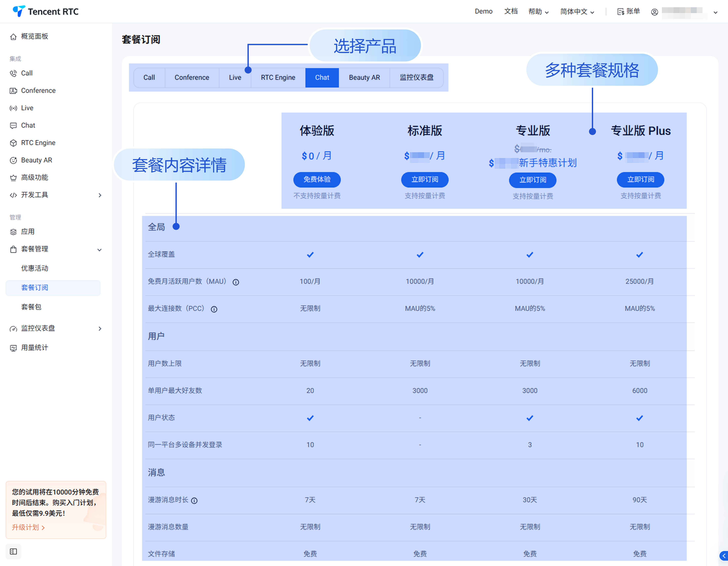Click 升级计划 link in trial notice
Viewport: 728px width, 566px height.
pyautogui.click(x=28, y=527)
